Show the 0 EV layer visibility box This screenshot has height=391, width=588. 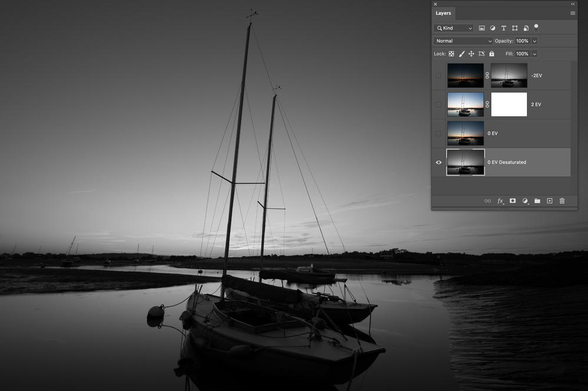(438, 133)
